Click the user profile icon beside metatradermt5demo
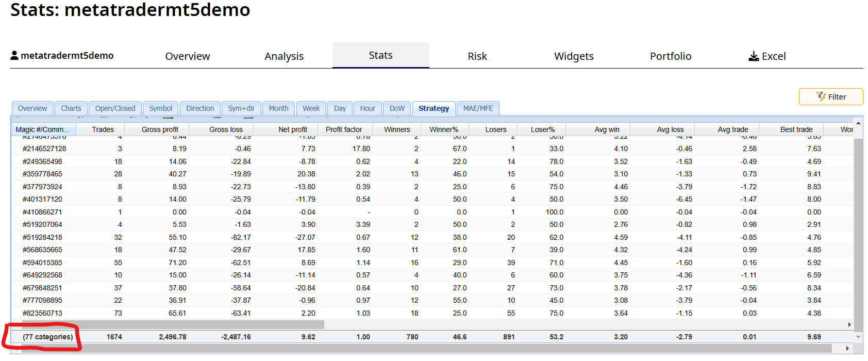The width and height of the screenshot is (868, 361). [x=14, y=56]
